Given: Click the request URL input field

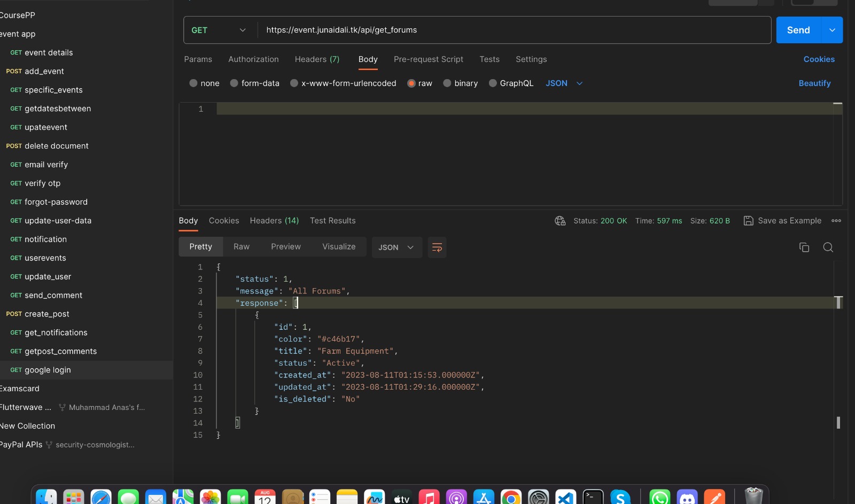Looking at the screenshot, I should point(513,30).
